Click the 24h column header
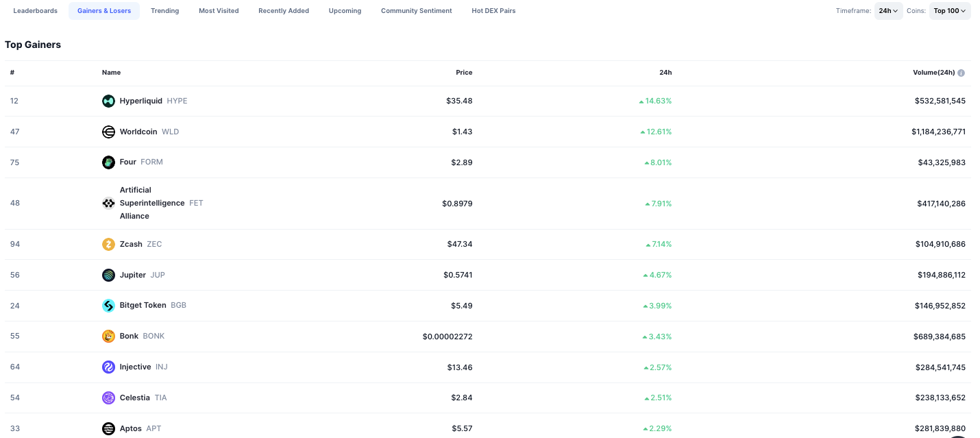The width and height of the screenshot is (980, 438). pos(665,73)
